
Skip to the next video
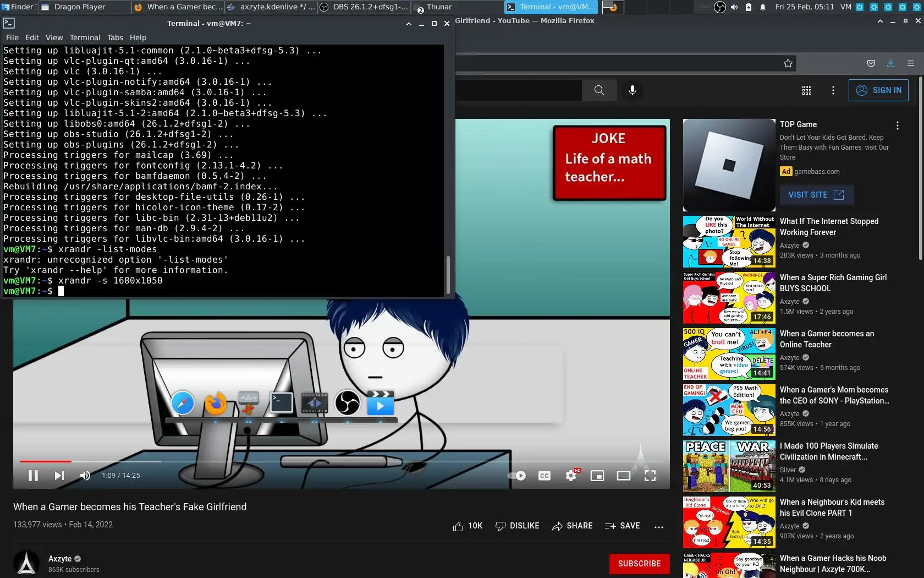59,476
